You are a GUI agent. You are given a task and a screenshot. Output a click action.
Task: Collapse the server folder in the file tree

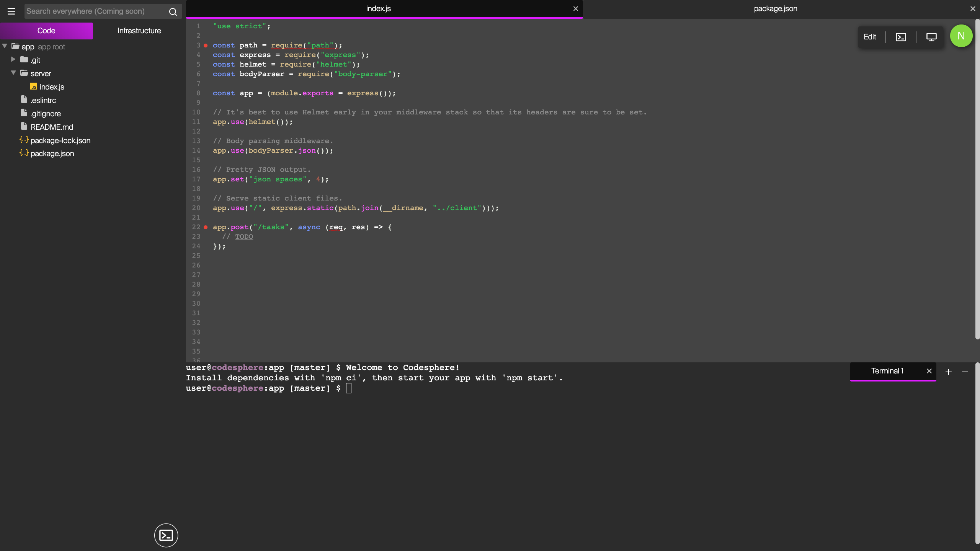13,73
